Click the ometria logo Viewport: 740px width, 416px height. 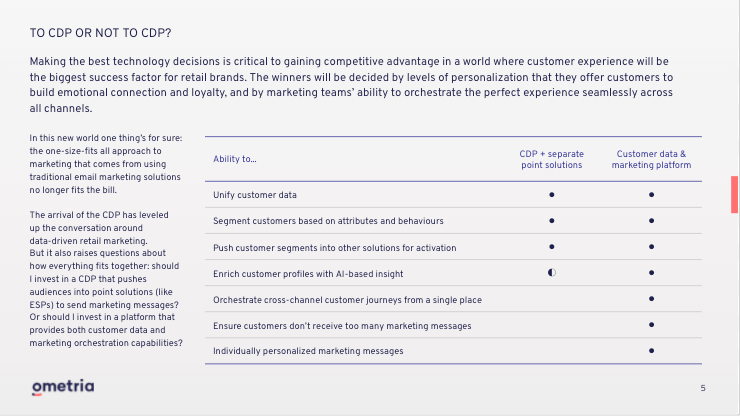pyautogui.click(x=63, y=387)
